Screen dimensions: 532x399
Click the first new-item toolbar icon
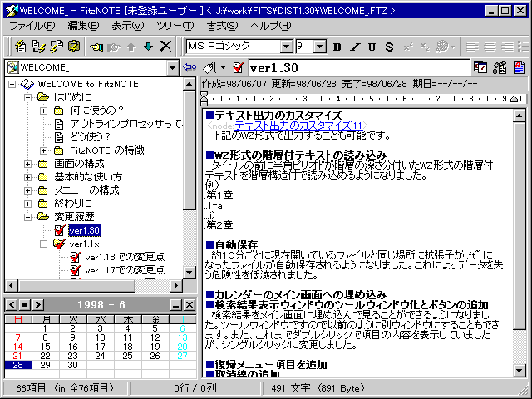pos(21,47)
